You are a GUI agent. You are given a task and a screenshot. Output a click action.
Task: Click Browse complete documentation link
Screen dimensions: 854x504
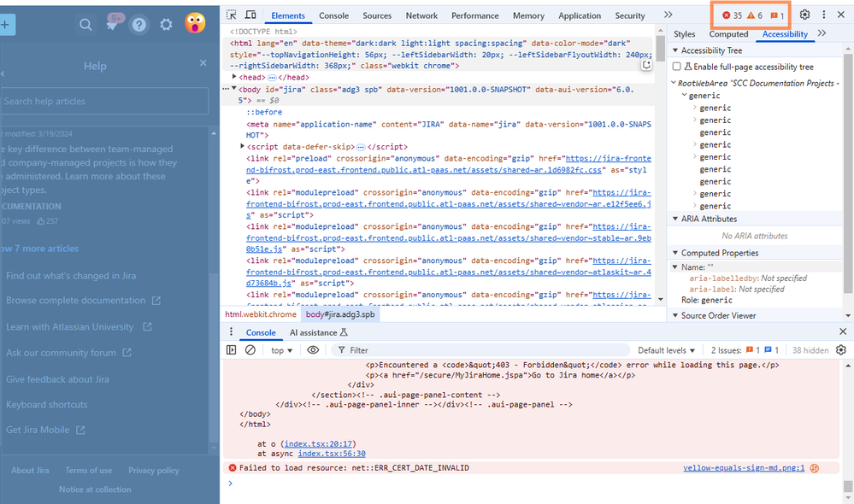[76, 301]
